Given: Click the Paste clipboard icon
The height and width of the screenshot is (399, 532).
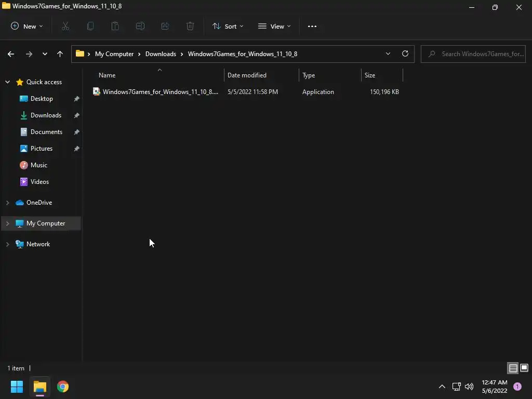Looking at the screenshot, I should coord(115,26).
